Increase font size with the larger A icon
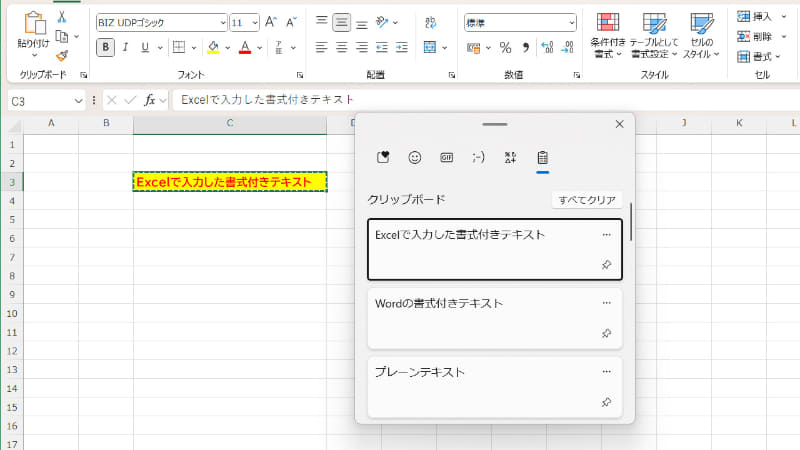Image resolution: width=800 pixels, height=450 pixels. pyautogui.click(x=270, y=22)
